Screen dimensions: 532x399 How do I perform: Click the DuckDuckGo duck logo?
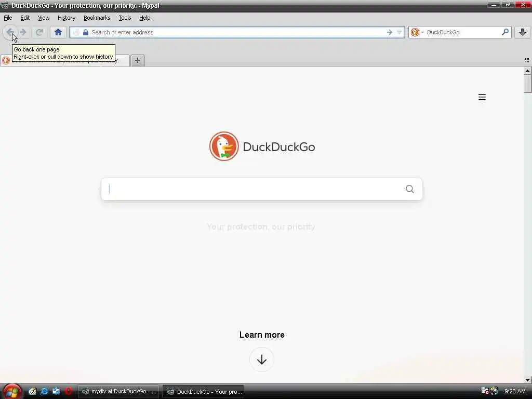coord(224,146)
